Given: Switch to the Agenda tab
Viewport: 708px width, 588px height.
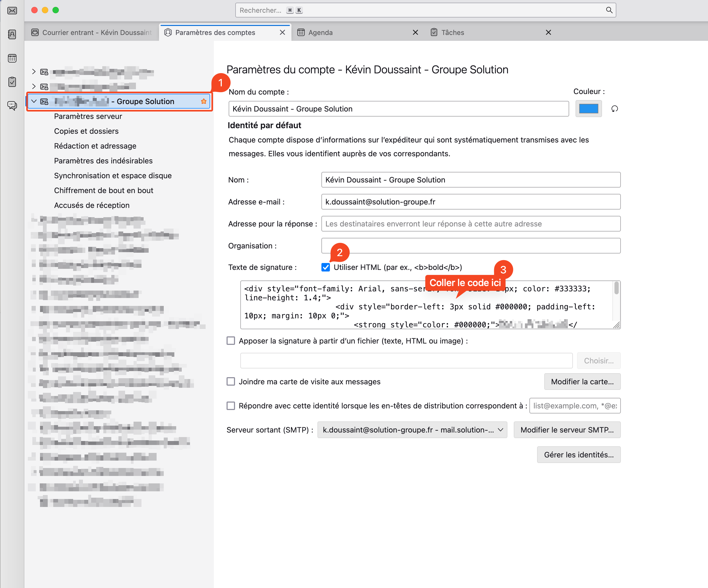Looking at the screenshot, I should click(x=320, y=32).
